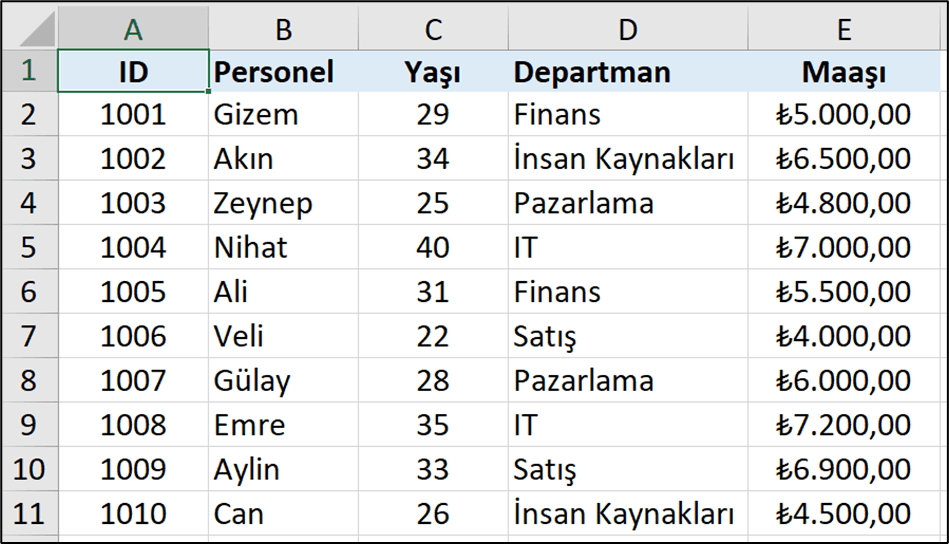The height and width of the screenshot is (544, 949).
Task: Select row 1 header
Action: point(29,71)
